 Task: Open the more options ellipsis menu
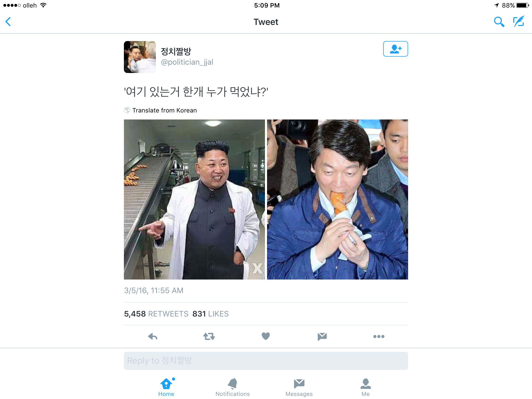click(x=379, y=336)
